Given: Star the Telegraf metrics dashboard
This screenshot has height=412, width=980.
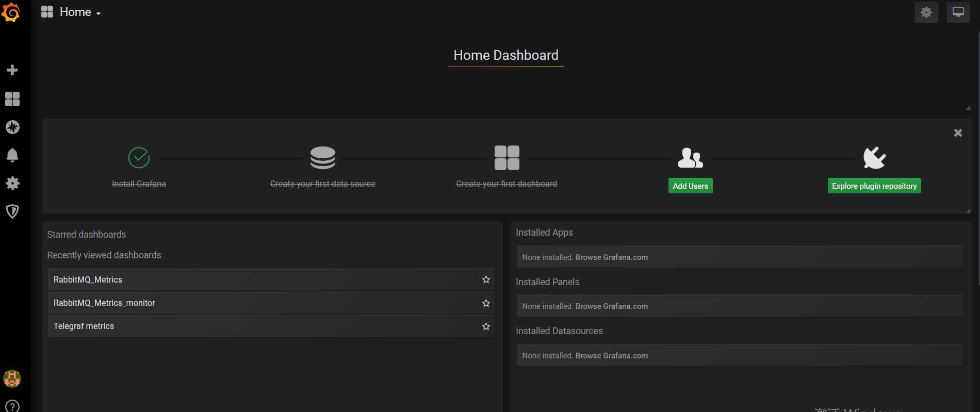Looking at the screenshot, I should (486, 326).
